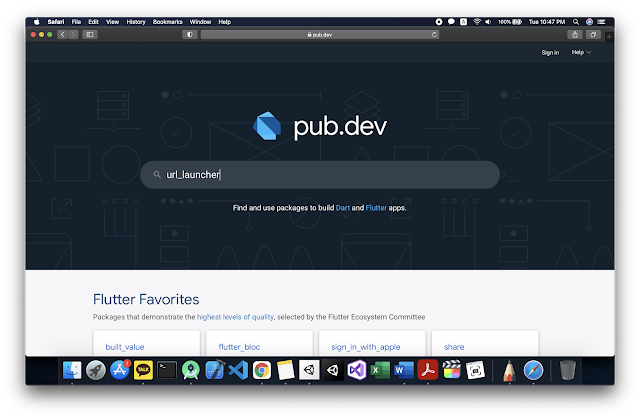
Task: Open the highest levels of quality link
Action: [235, 317]
